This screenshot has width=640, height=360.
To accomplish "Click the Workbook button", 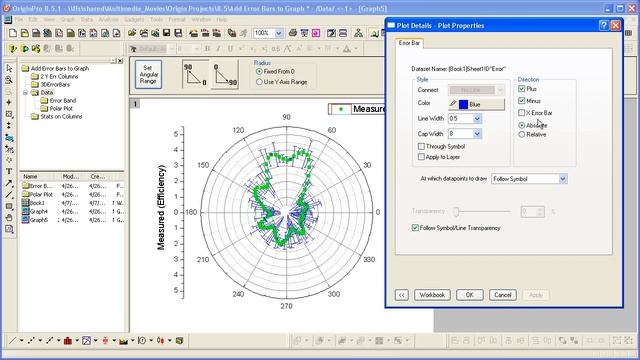I will pos(432,295).
